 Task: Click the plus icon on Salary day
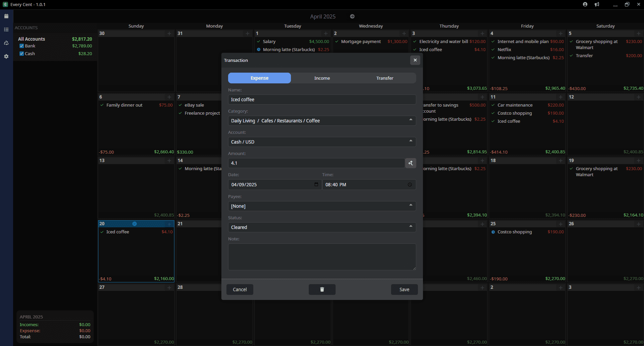[x=326, y=34]
